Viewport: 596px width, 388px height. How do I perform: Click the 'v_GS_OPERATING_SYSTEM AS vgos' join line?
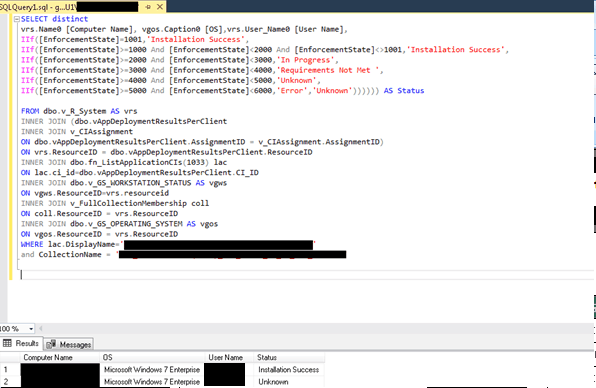[119, 224]
